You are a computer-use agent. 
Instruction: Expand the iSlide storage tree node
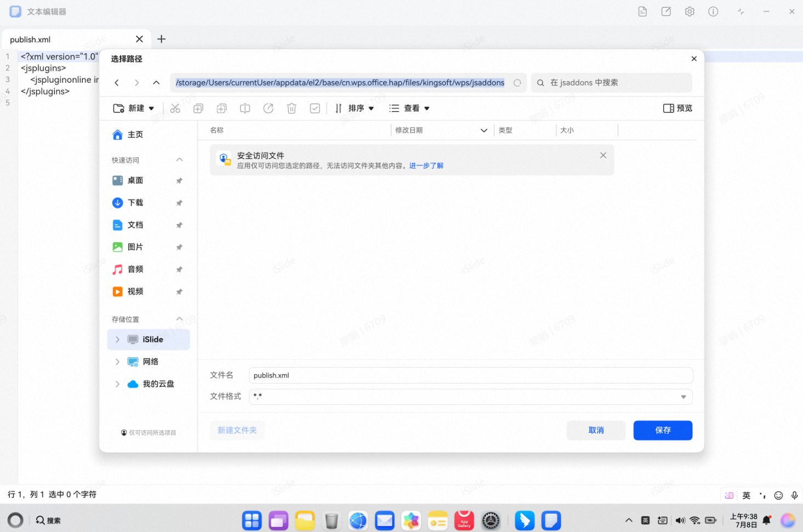point(117,340)
